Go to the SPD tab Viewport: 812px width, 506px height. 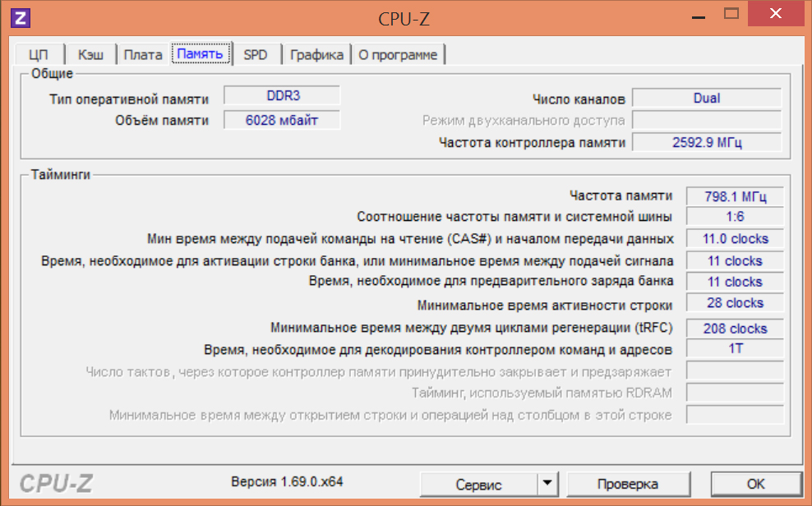[x=256, y=55]
